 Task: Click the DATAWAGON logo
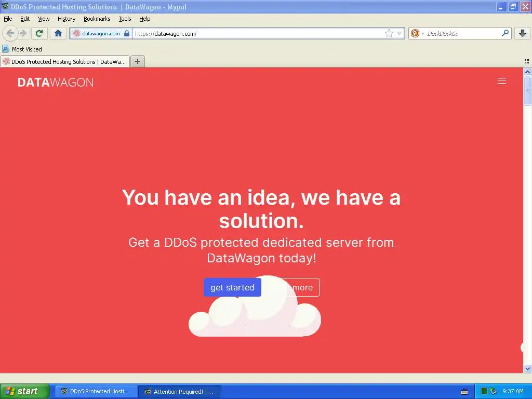56,82
